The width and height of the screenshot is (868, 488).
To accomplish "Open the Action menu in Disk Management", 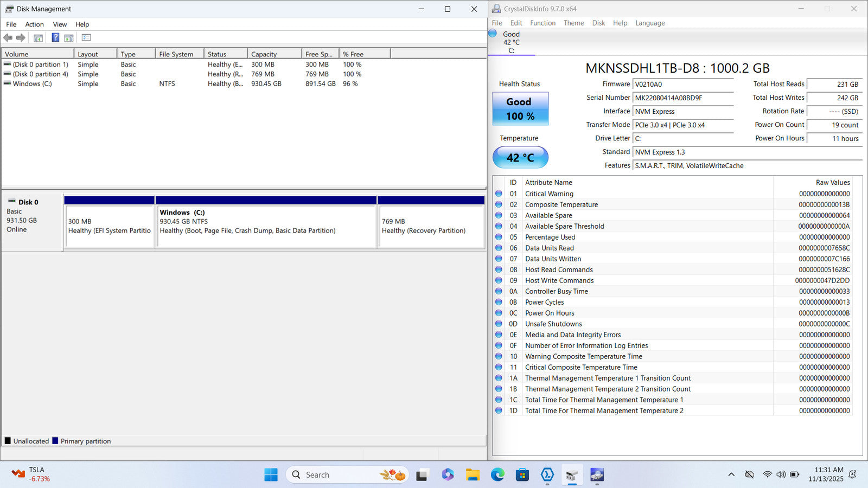I will [x=34, y=24].
